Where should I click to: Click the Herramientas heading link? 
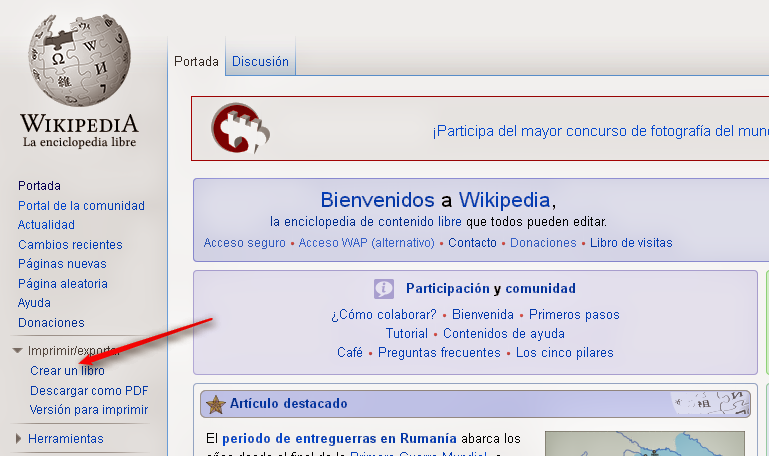click(x=66, y=438)
